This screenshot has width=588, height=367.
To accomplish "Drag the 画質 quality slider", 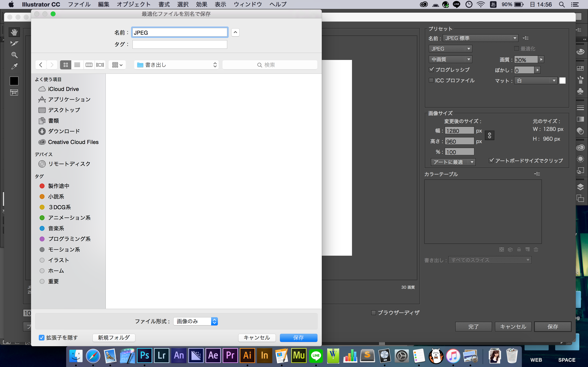I will (541, 60).
